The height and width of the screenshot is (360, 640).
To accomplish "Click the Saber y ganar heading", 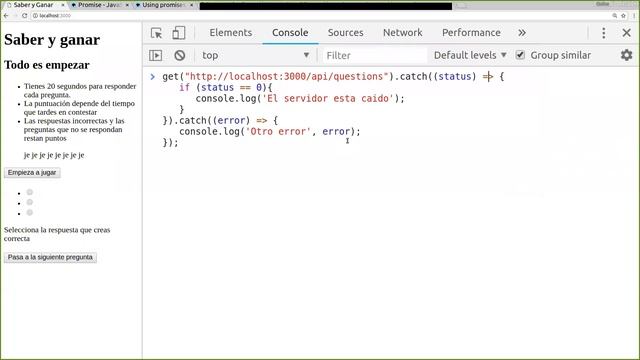I will 52,40.
